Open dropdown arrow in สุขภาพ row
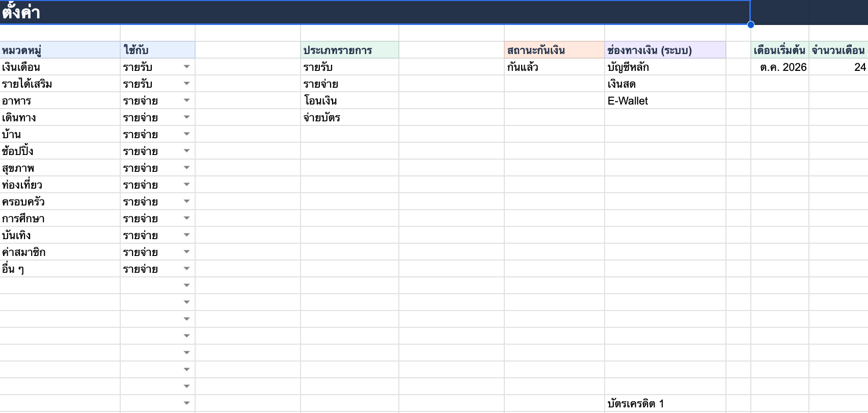The image size is (868, 413). pos(186,168)
